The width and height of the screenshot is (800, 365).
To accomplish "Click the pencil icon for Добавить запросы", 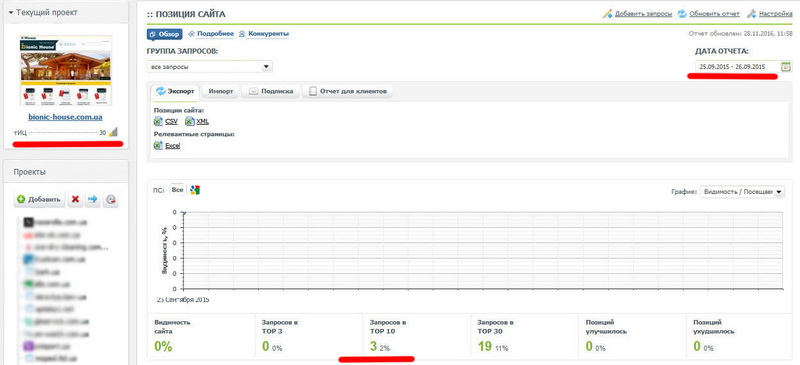I will (x=607, y=14).
